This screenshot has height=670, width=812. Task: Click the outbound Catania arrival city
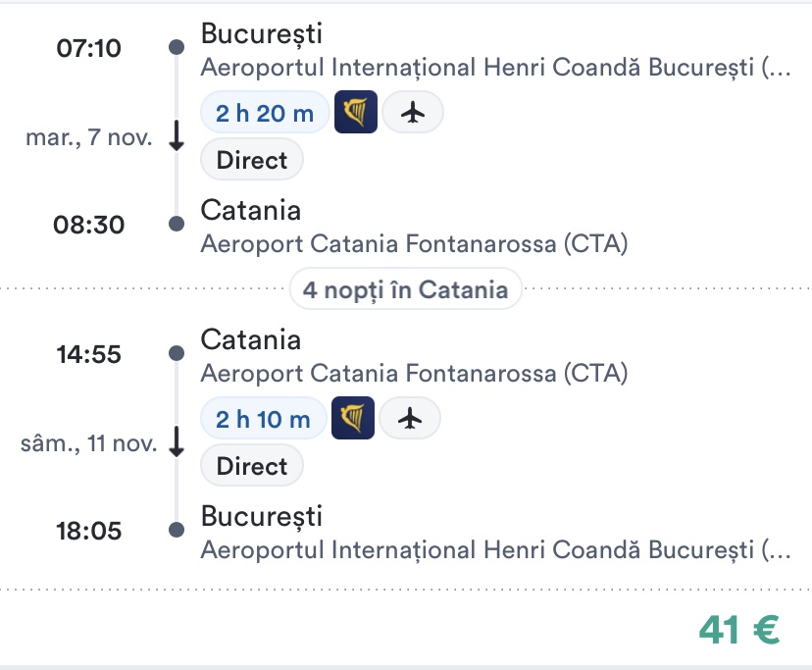250,210
